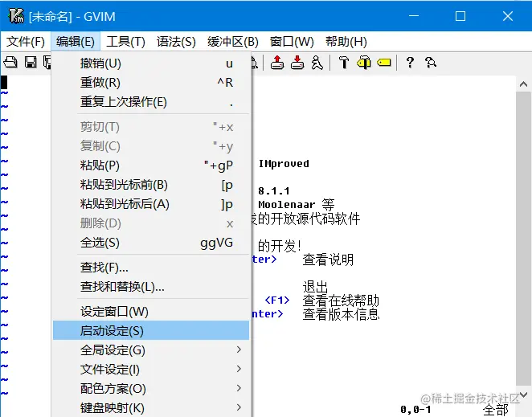Click the Save file floppy icon
This screenshot has height=417, width=532.
[x=31, y=63]
